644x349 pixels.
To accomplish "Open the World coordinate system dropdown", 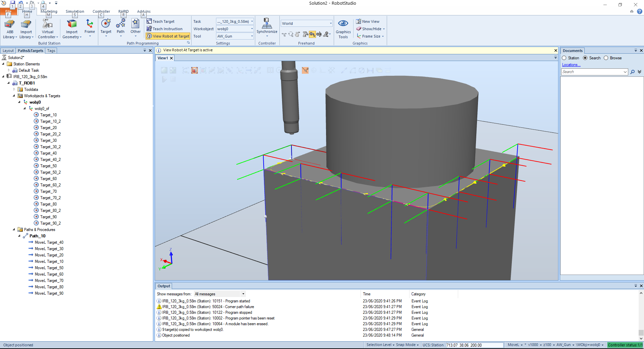I will pos(330,23).
